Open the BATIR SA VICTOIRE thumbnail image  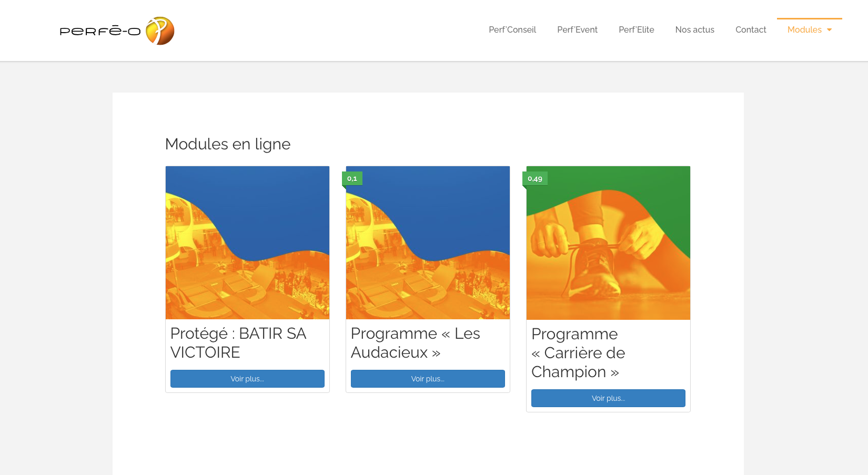coord(247,242)
